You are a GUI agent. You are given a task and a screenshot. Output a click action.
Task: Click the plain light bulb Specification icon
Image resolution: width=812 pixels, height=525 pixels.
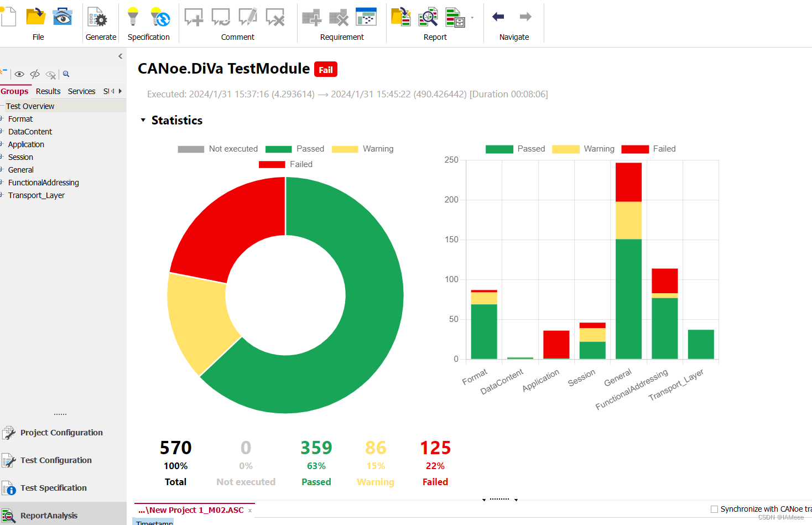pos(133,17)
